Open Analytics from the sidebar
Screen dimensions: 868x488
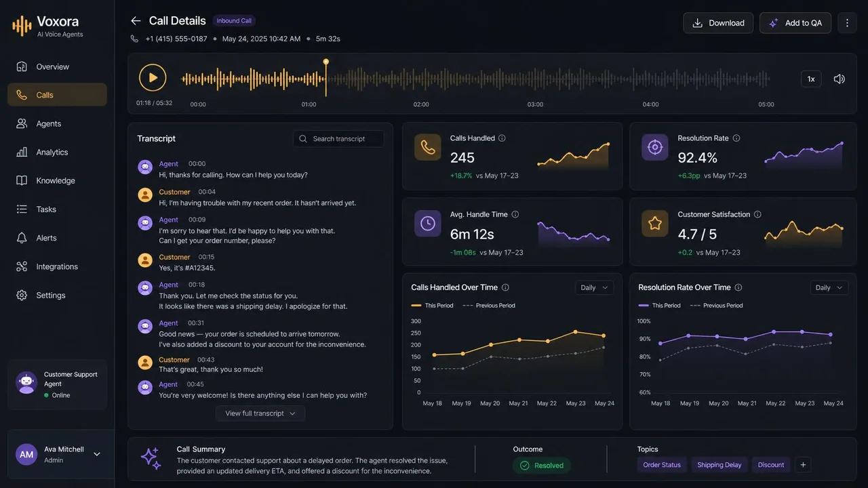pos(57,152)
